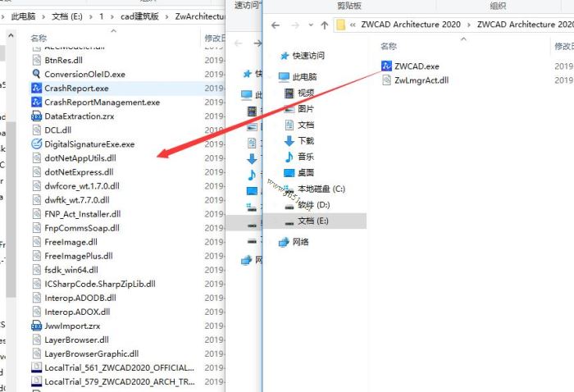Viewport: 574px width, 392px height.
Task: Click the ZWCAD.exe icon in right window
Action: tap(386, 66)
